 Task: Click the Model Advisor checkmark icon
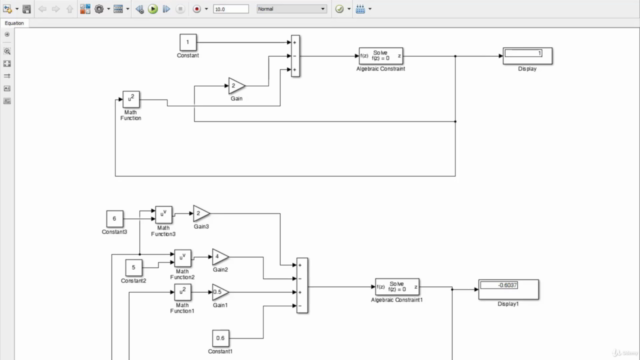pos(339,9)
